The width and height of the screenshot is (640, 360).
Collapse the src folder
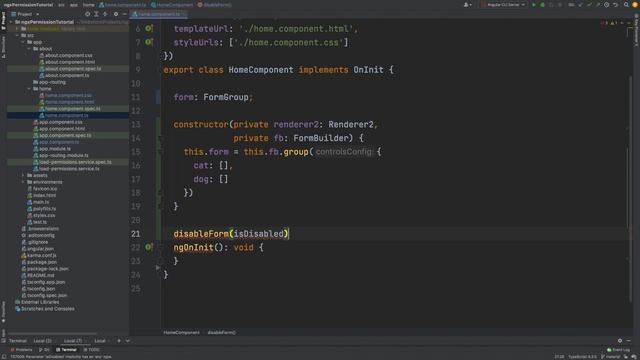[x=17, y=36]
